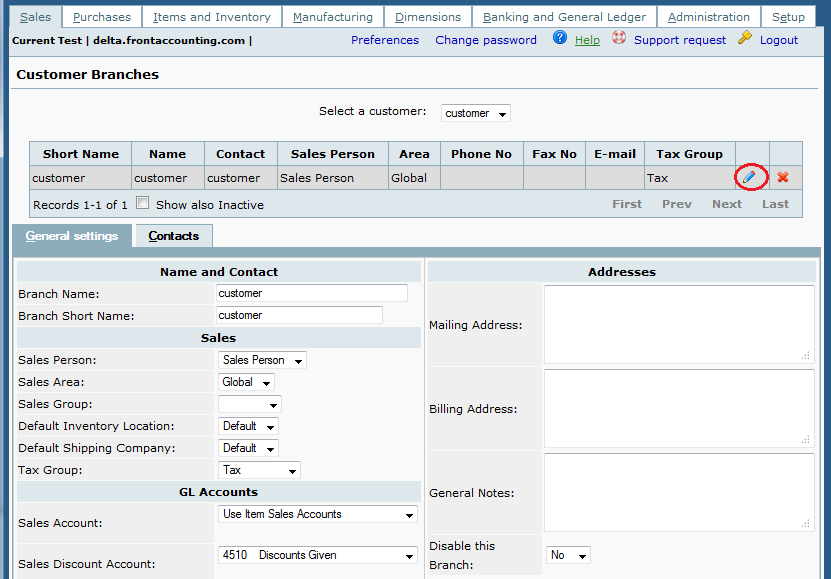Viewport: 831px width, 579px height.
Task: Click the Change password link
Action: (x=486, y=40)
